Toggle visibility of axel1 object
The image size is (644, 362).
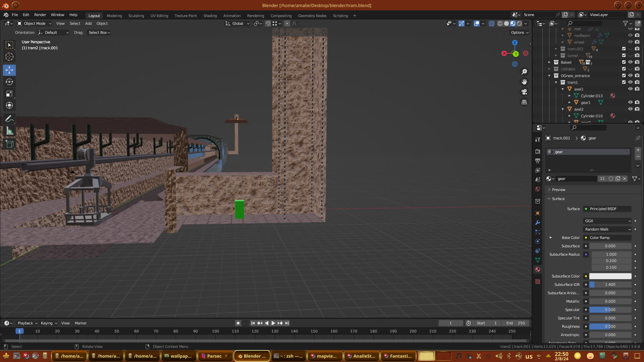[x=630, y=89]
